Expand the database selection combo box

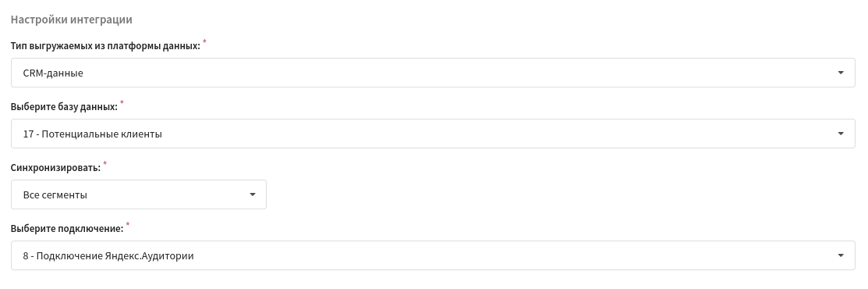click(433, 134)
